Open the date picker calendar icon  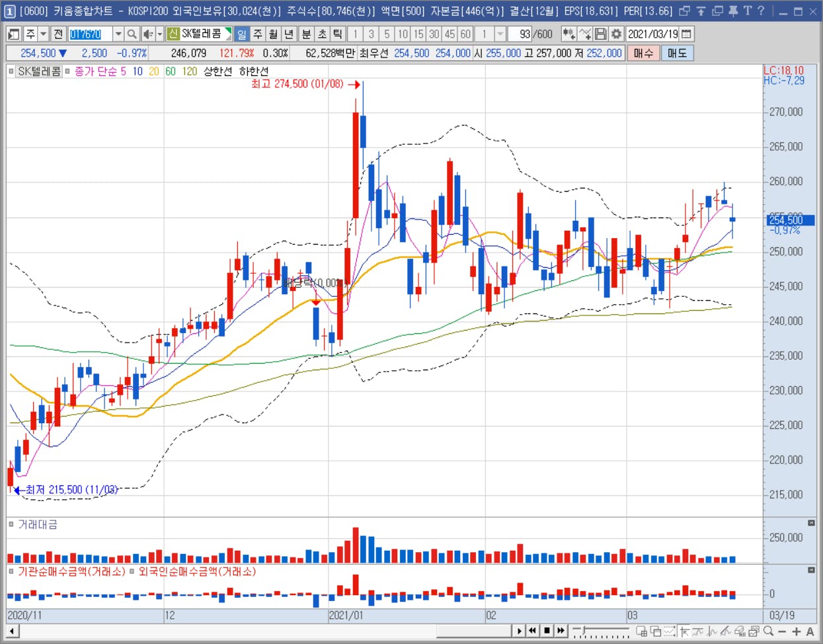686,34
